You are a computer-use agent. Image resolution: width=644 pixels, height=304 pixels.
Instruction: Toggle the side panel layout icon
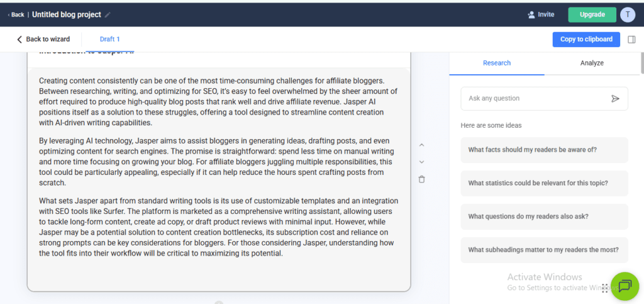(x=631, y=40)
